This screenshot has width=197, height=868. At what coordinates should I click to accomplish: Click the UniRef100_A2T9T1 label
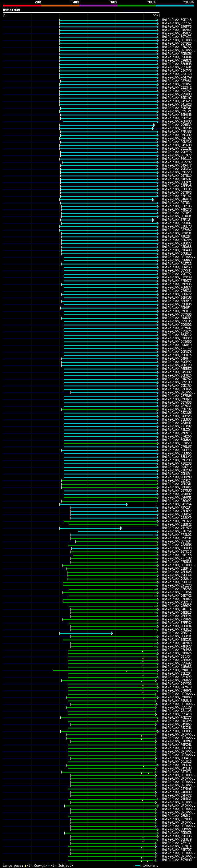(177, 772)
